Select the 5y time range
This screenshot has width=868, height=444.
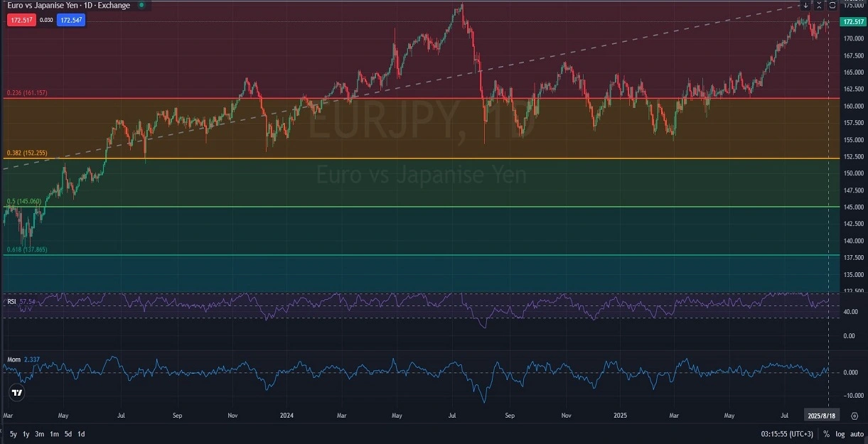[14, 433]
